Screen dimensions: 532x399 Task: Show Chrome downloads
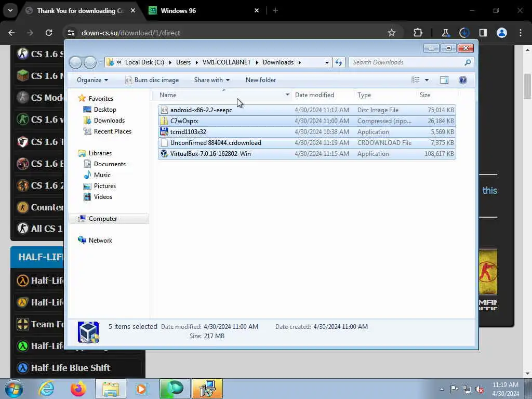coord(464,33)
